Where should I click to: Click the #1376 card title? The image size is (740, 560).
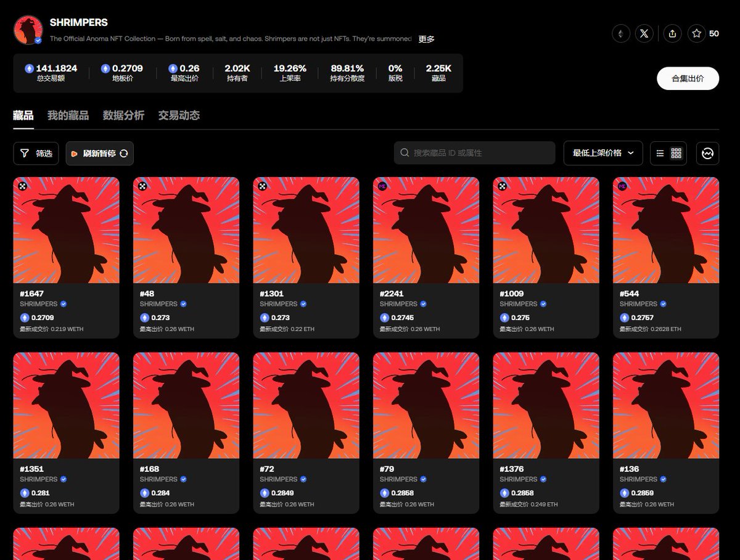[512, 469]
